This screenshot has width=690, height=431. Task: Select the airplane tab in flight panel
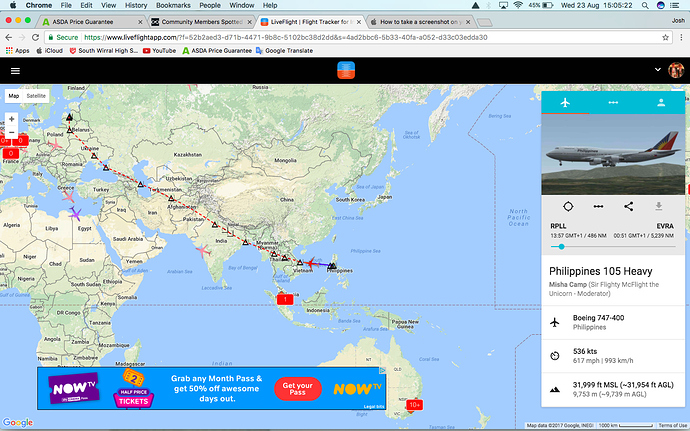[565, 103]
